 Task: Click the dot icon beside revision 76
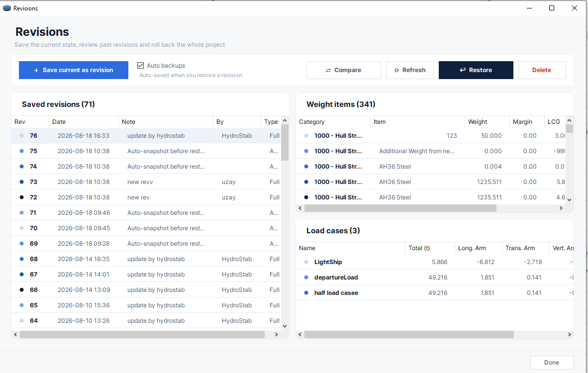(21, 136)
